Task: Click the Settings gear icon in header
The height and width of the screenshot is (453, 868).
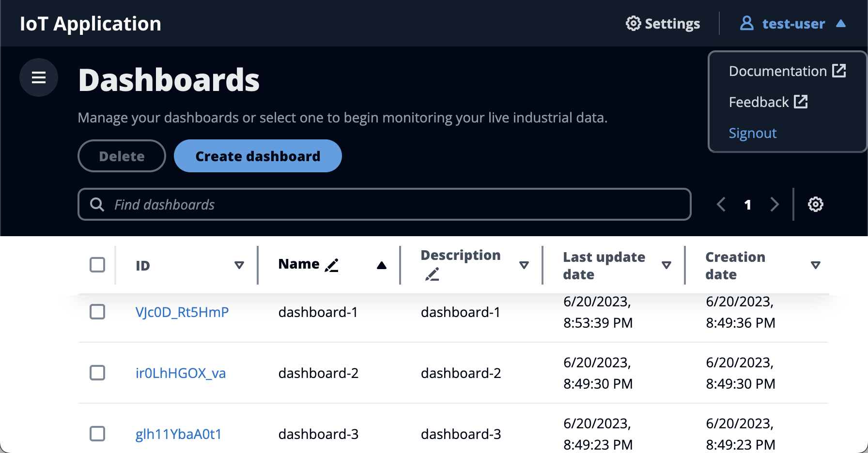Action: 633,23
